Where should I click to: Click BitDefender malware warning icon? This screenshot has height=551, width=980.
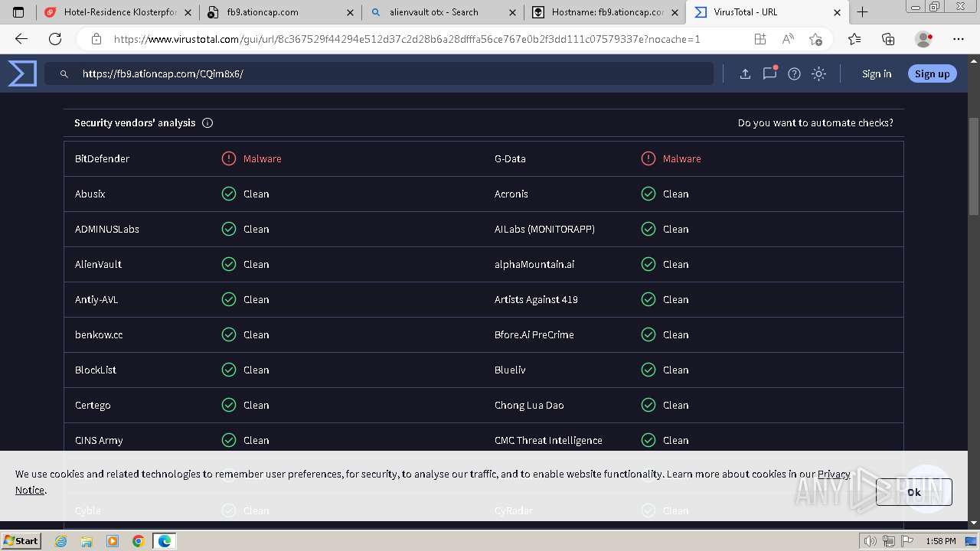tap(229, 158)
